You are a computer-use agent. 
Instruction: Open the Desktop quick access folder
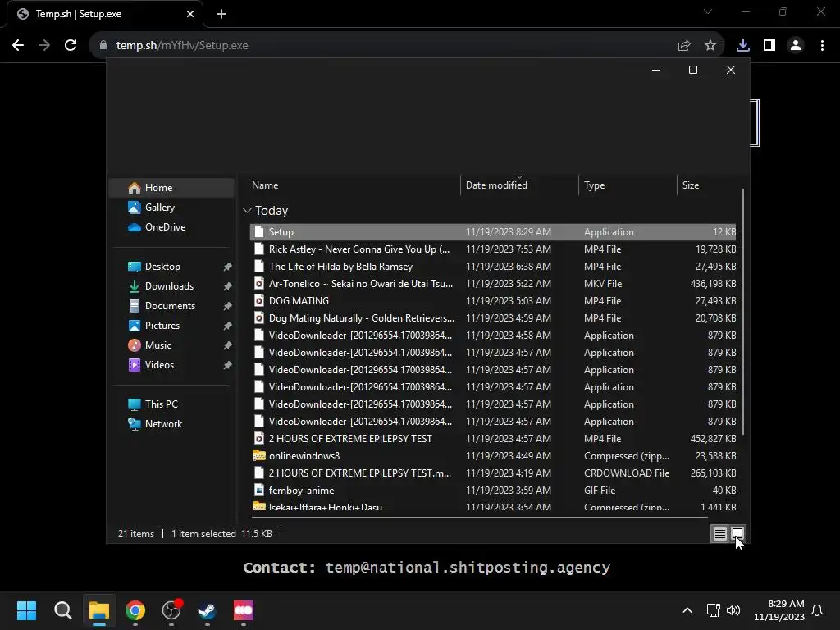(x=162, y=267)
